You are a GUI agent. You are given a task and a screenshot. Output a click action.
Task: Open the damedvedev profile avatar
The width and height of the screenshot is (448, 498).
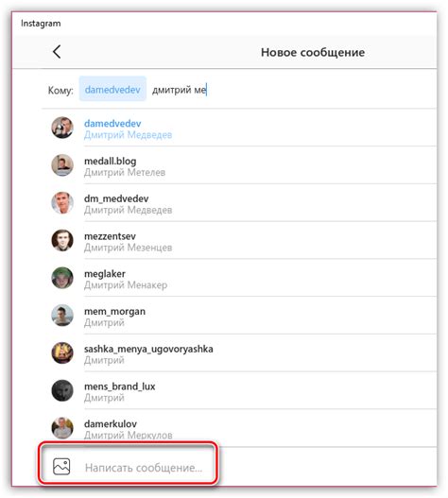click(62, 128)
